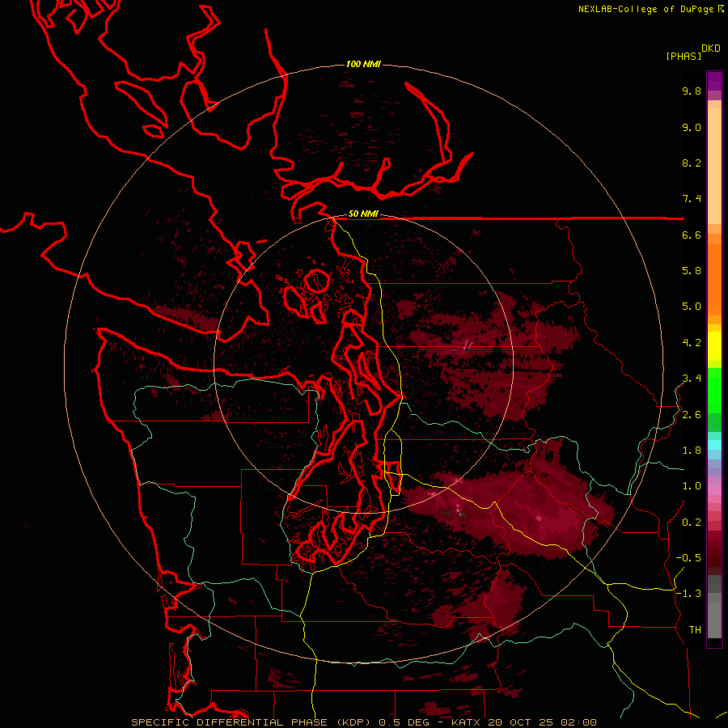
Task: Click the gray bottom segment of the color bar
Action: pyautogui.click(x=714, y=620)
